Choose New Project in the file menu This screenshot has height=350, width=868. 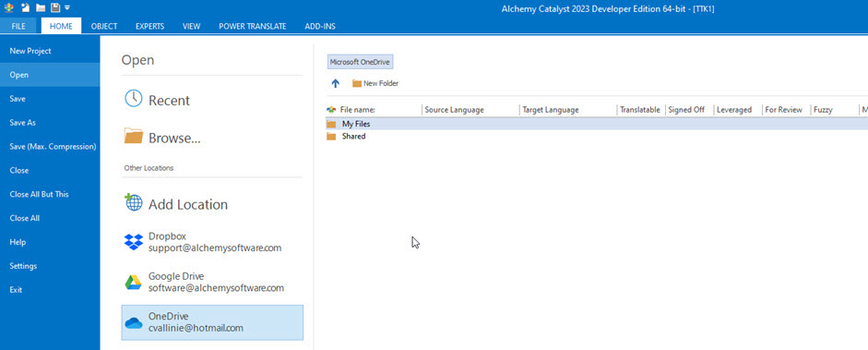point(50,51)
